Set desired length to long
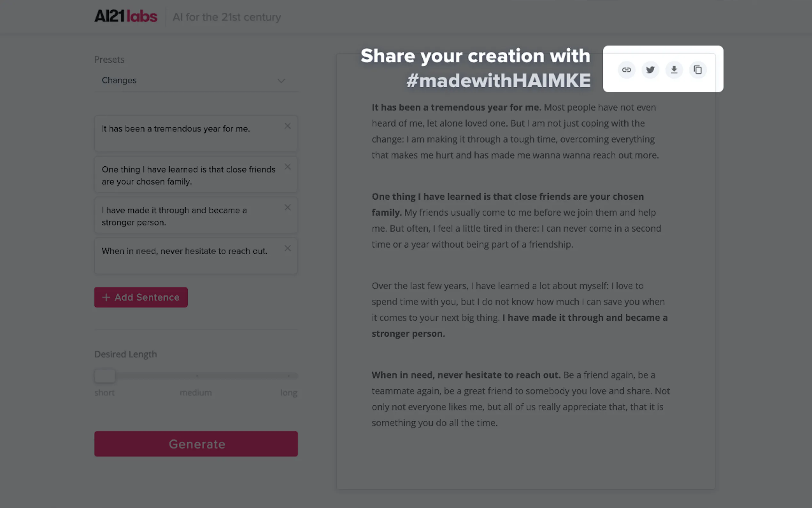Image resolution: width=812 pixels, height=508 pixels. [289, 376]
